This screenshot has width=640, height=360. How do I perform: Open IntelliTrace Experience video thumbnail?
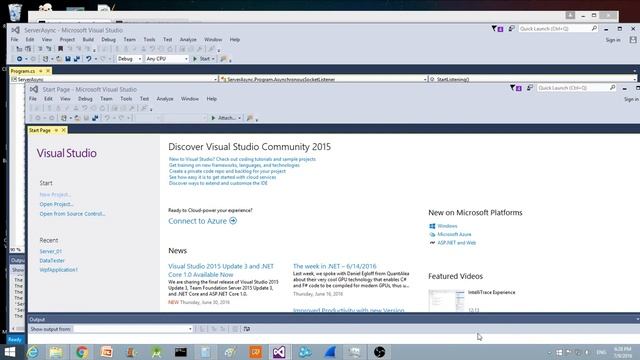click(447, 300)
